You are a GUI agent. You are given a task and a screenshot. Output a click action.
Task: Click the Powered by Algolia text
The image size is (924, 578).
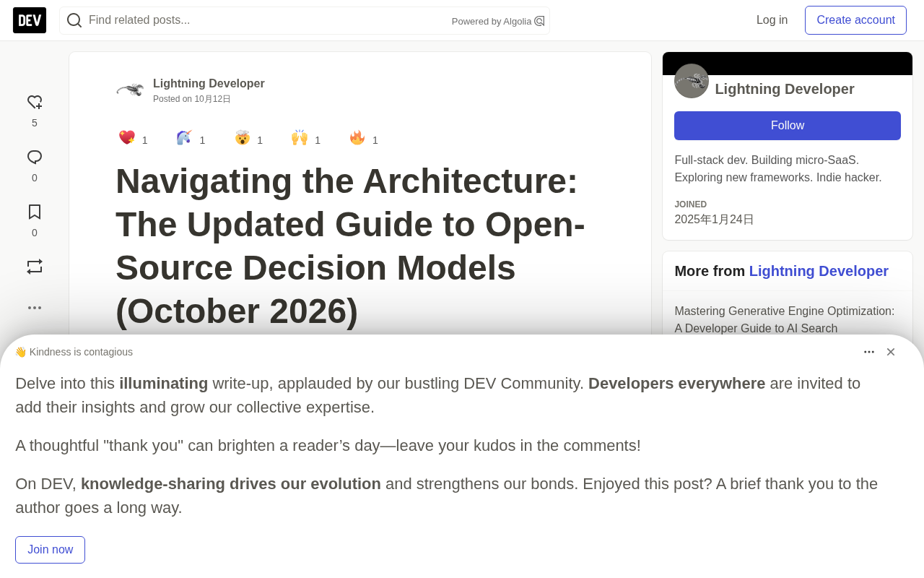coord(492,22)
